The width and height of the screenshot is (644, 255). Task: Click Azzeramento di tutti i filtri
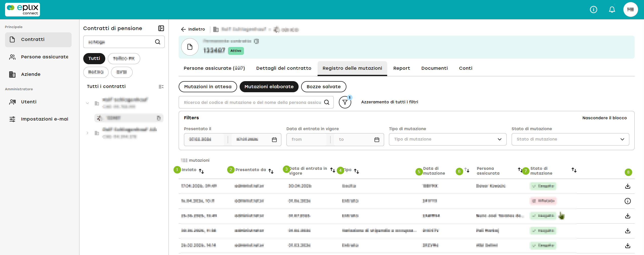389,102
